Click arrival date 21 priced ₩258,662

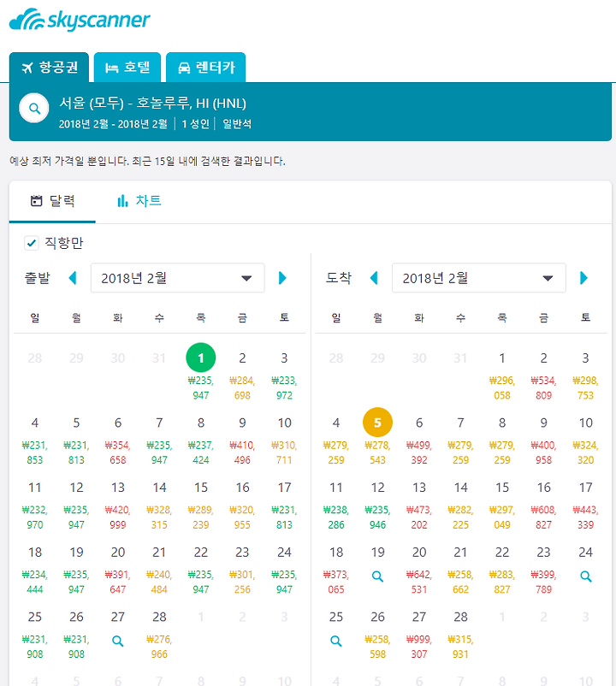[460, 571]
